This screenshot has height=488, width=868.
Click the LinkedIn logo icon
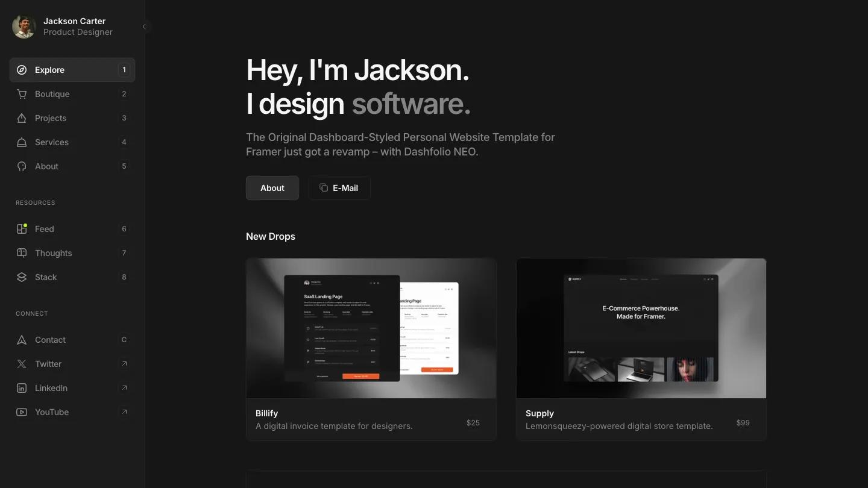22,388
